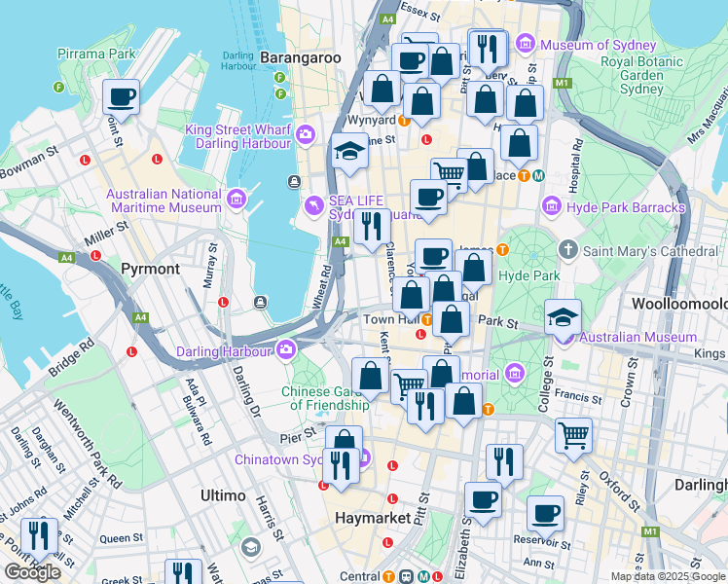Open graduation cap marker above Australian Museum
The width and height of the screenshot is (728, 584).
[563, 319]
